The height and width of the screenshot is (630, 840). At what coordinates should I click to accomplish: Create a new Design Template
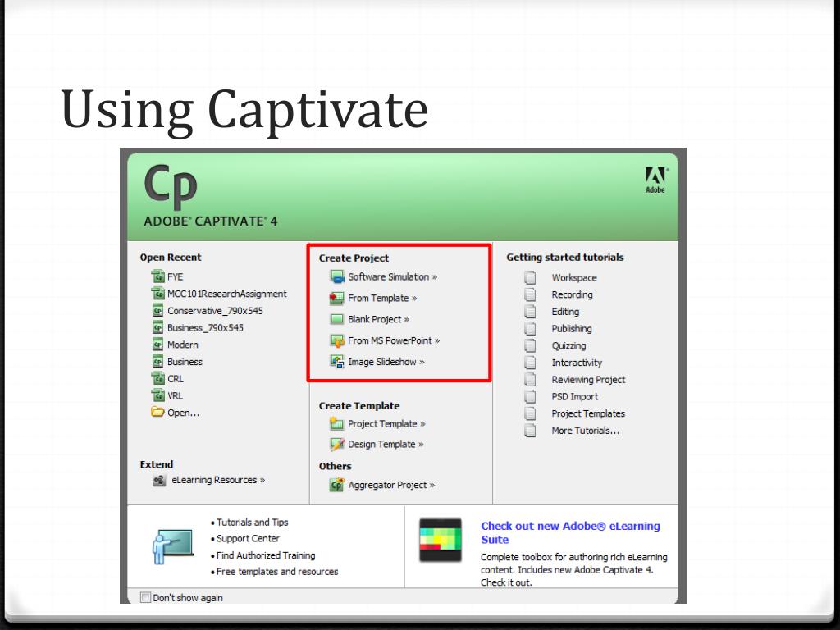[x=386, y=444]
